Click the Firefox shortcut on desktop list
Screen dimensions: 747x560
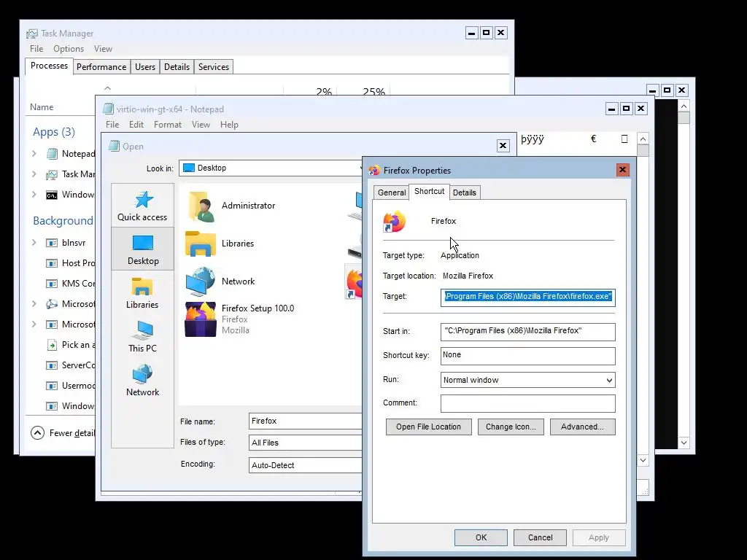[354, 282]
